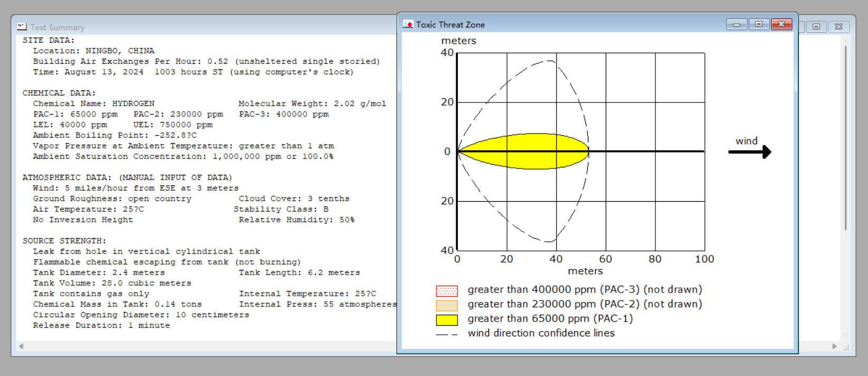Click the 'CHEMICAL DATA:' heading
Viewport: 868px width, 376px height.
(x=59, y=93)
